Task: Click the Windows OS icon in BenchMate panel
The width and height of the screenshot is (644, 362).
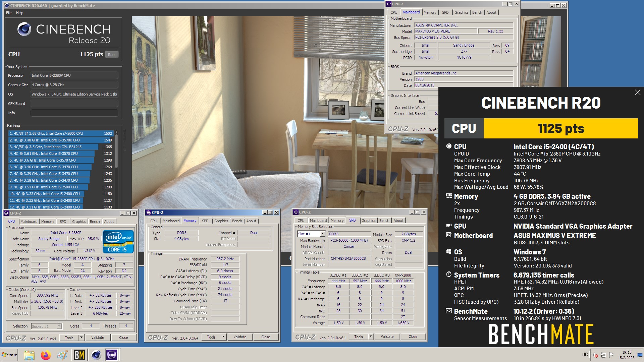Action: [x=449, y=251]
